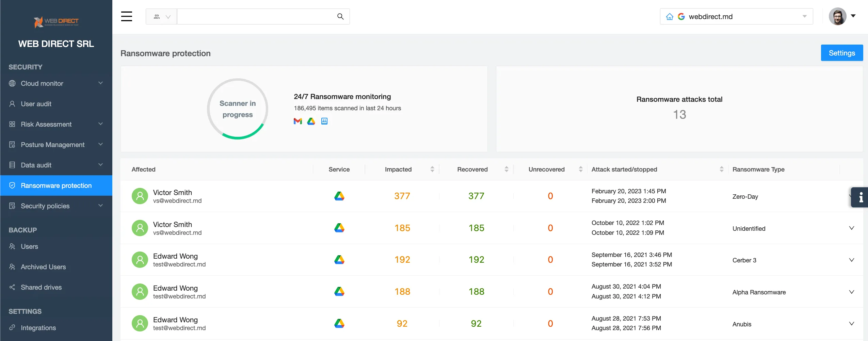
Task: Open User audit in sidebar
Action: tap(36, 104)
